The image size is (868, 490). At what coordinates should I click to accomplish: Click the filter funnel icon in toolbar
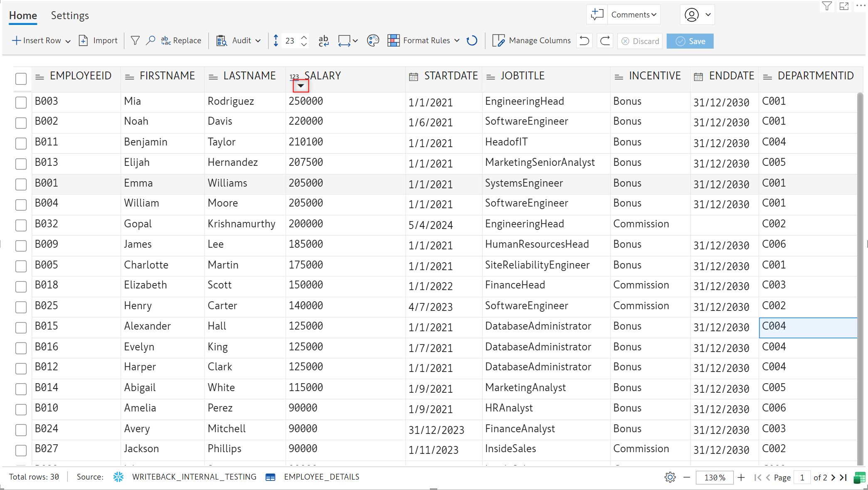pos(135,41)
